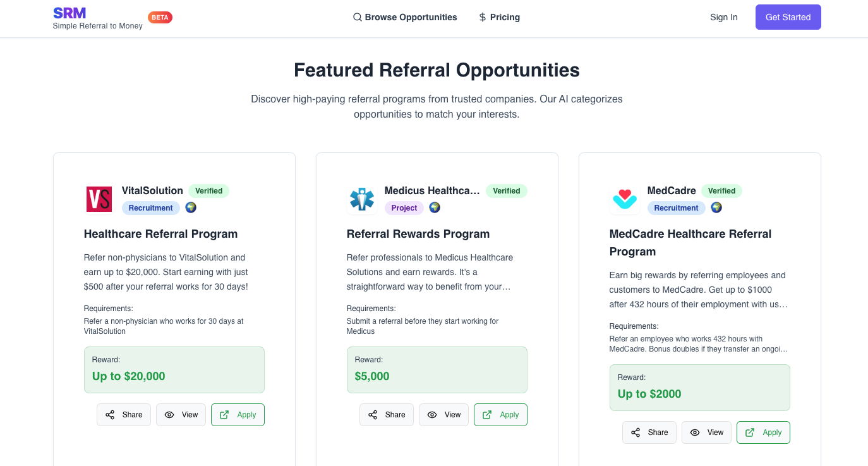Click the BETA badge
The image size is (868, 466).
click(x=160, y=18)
